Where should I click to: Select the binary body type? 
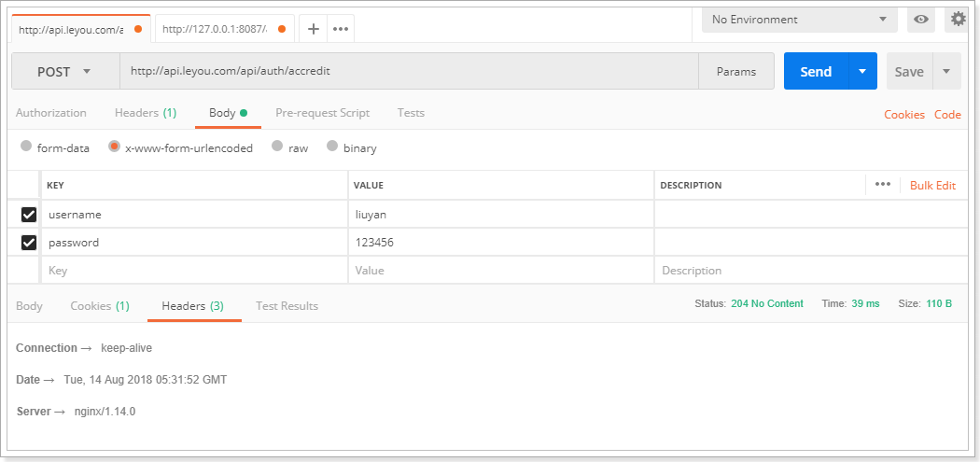[332, 147]
